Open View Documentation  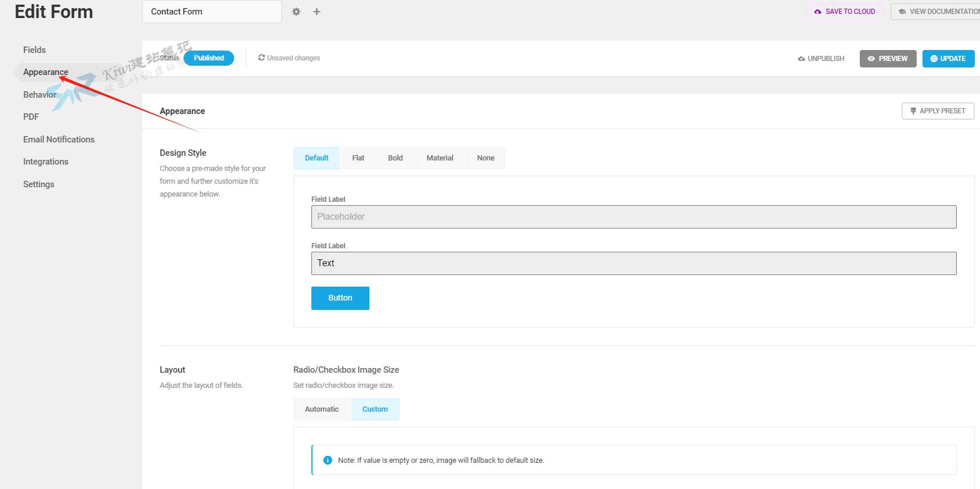coord(936,12)
